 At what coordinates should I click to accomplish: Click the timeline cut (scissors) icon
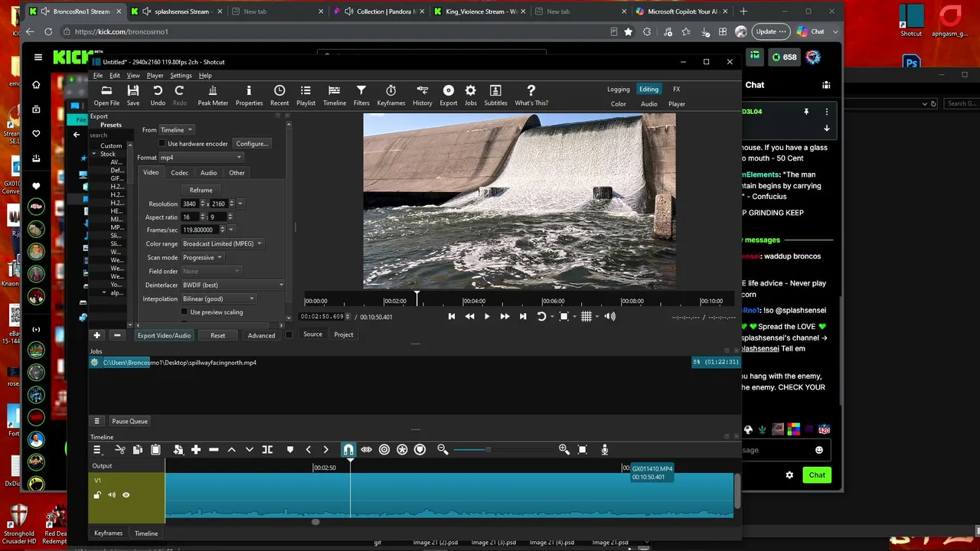click(120, 450)
